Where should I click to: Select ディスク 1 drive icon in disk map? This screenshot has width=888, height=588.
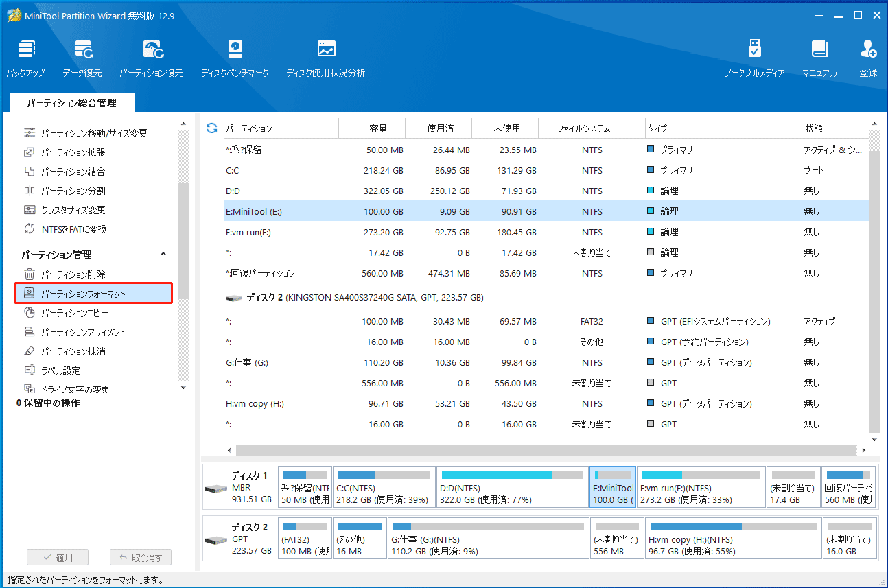[x=215, y=489]
